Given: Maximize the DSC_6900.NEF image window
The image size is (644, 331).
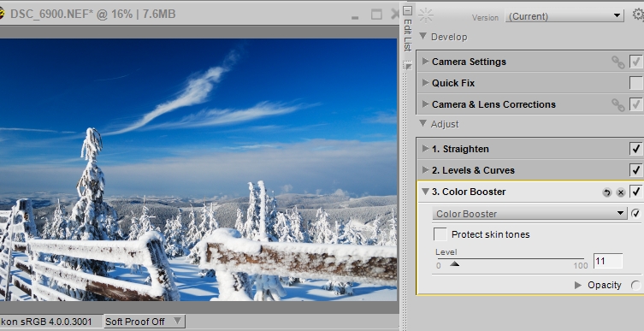Looking at the screenshot, I should click(376, 15).
